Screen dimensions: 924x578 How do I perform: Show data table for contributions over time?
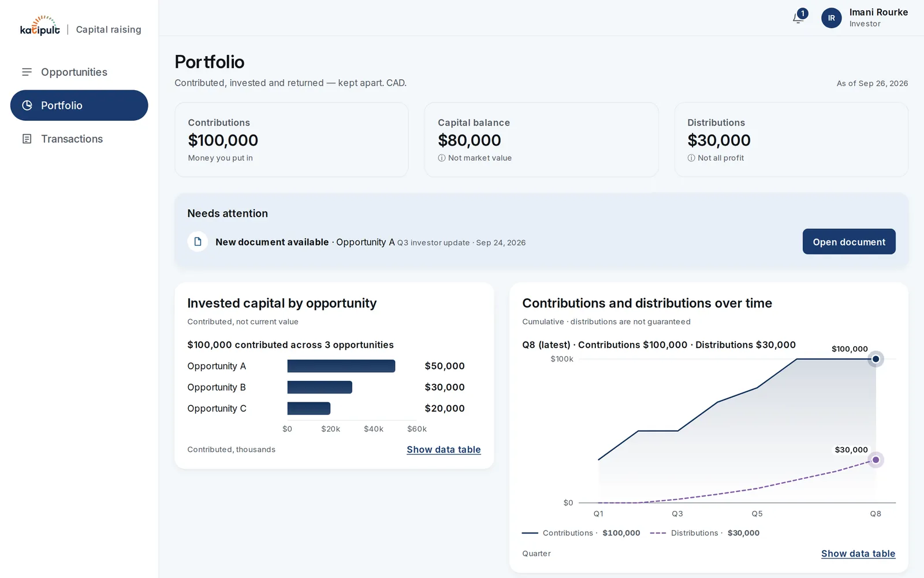tap(858, 554)
